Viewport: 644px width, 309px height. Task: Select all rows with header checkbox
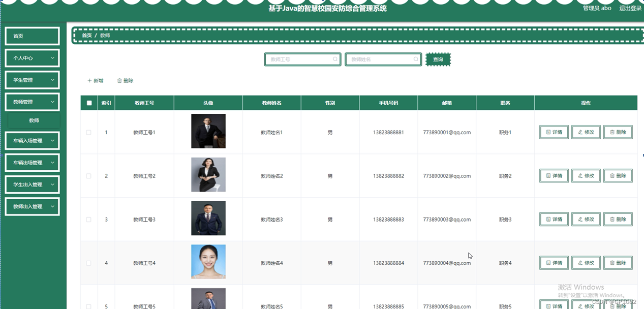(x=89, y=103)
